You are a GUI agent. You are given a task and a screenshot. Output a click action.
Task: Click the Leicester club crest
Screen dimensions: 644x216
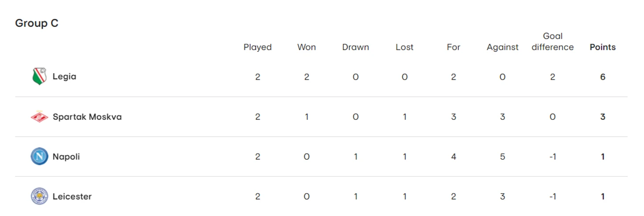tap(39, 196)
